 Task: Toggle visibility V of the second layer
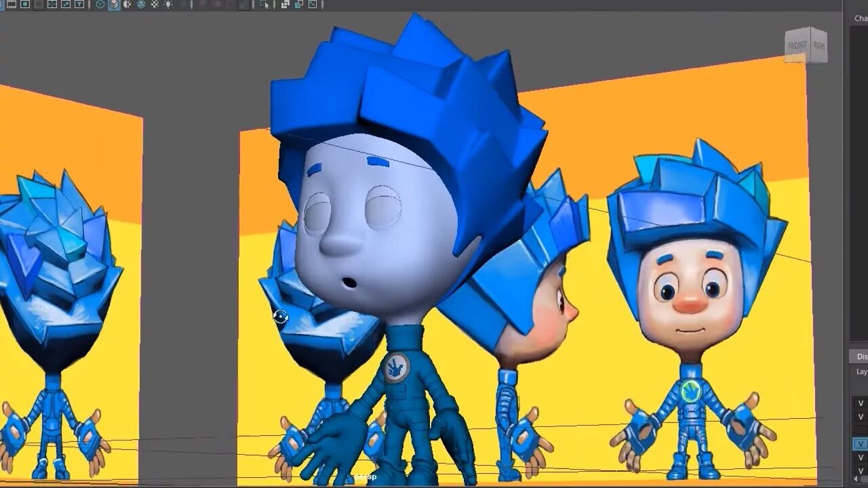point(861,416)
